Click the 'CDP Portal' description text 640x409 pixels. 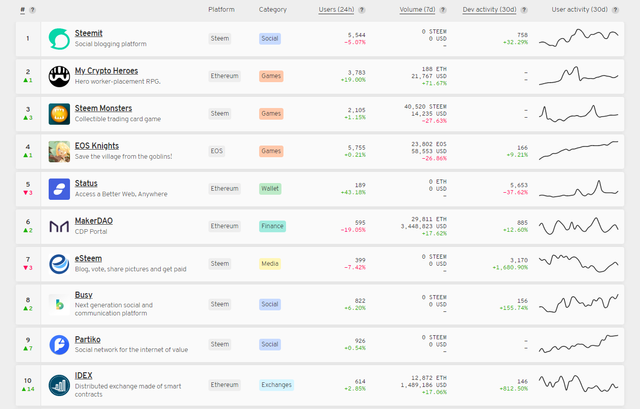point(91,232)
